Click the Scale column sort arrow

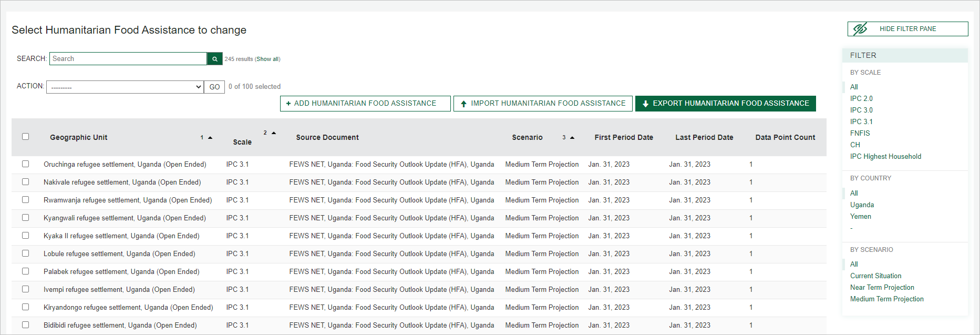[274, 133]
